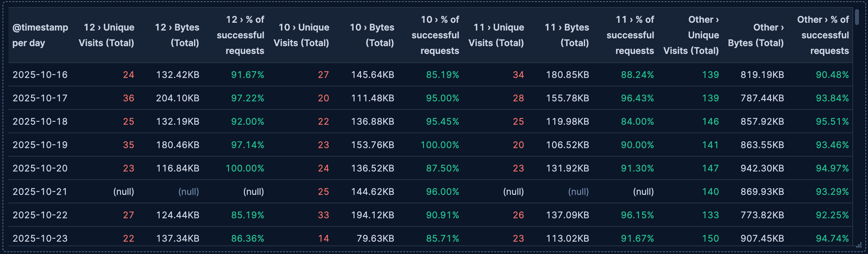Open the '@timestamp per day' column header
The image size is (868, 254).
click(x=40, y=35)
